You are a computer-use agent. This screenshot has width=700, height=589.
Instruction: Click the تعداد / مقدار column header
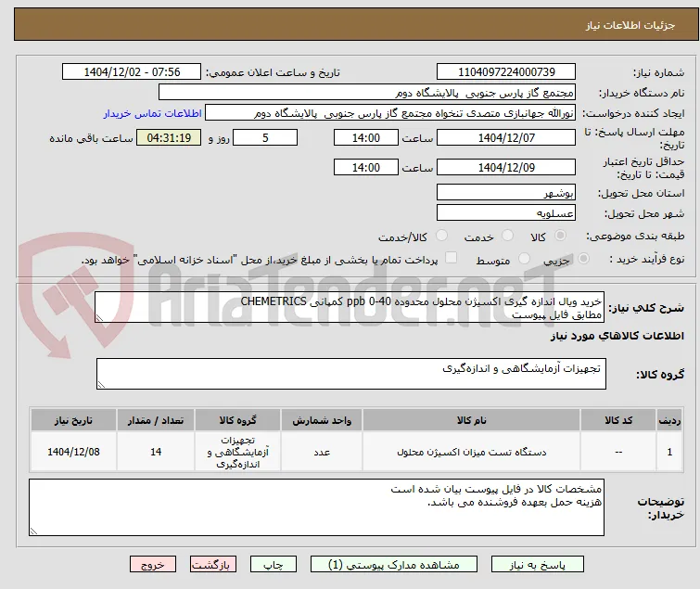click(x=156, y=420)
